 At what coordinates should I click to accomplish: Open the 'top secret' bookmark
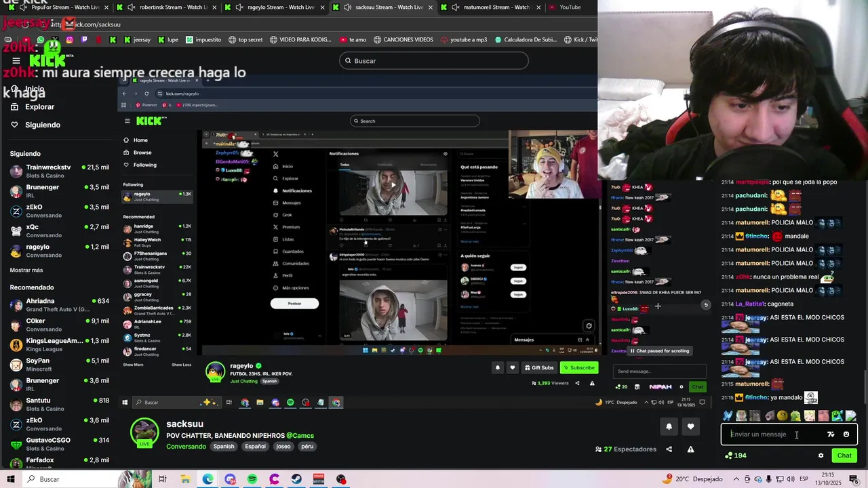(x=245, y=39)
